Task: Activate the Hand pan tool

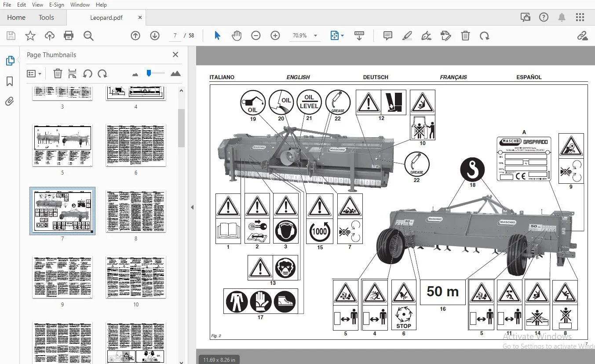Action: coord(237,36)
